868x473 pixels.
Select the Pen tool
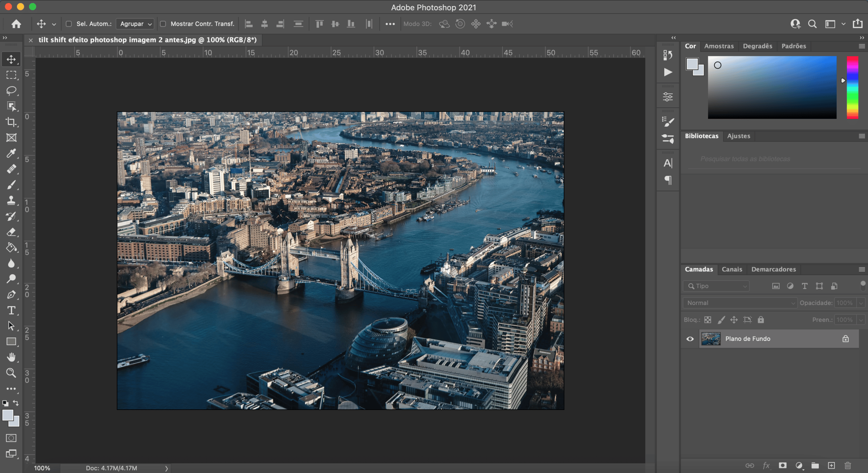coord(11,295)
